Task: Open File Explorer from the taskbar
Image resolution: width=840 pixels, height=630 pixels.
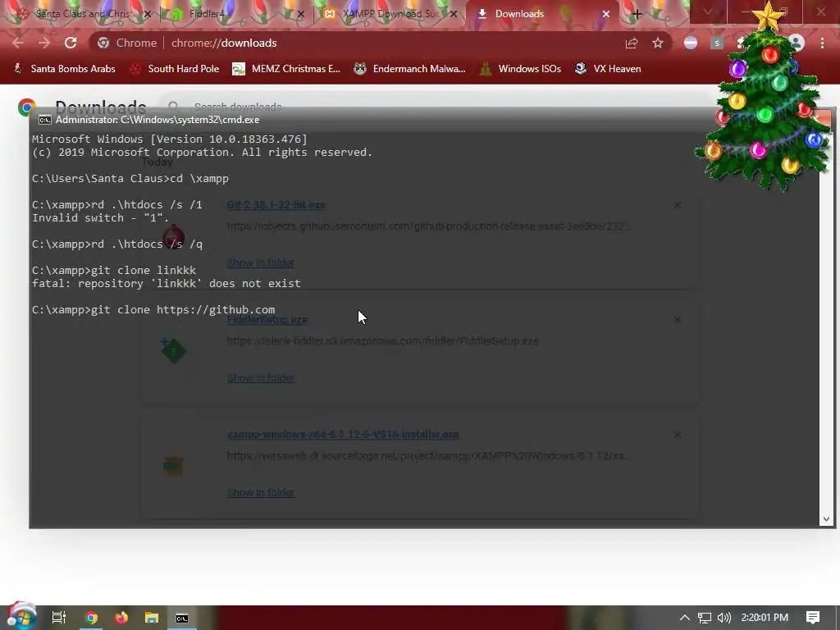Action: click(152, 618)
